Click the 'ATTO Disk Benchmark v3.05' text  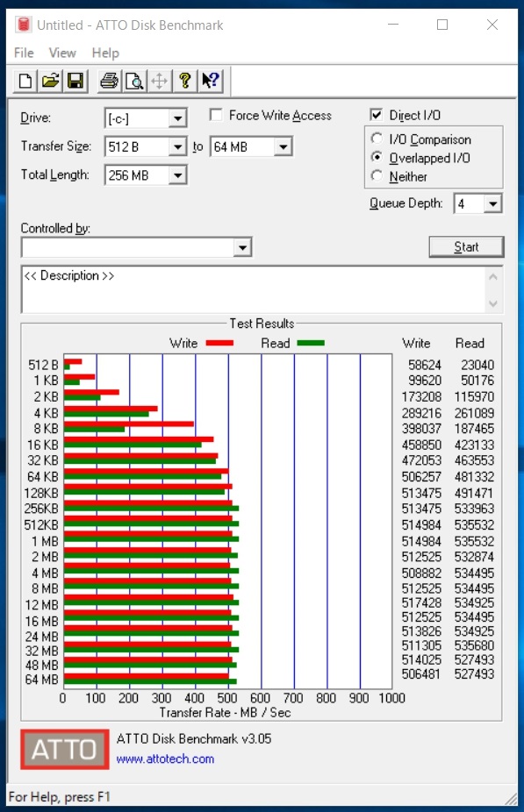tap(194, 739)
